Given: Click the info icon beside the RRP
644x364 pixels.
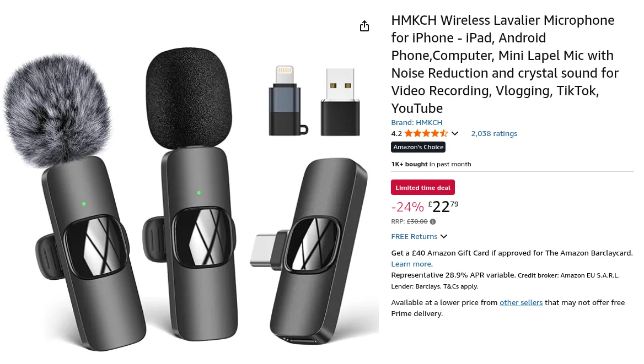Looking at the screenshot, I should tap(433, 222).
